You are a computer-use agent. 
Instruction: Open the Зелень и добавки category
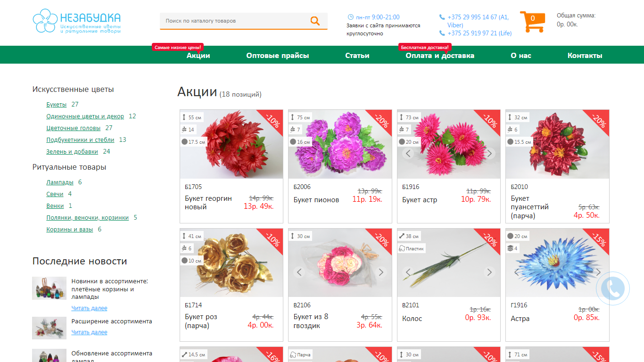[72, 152]
